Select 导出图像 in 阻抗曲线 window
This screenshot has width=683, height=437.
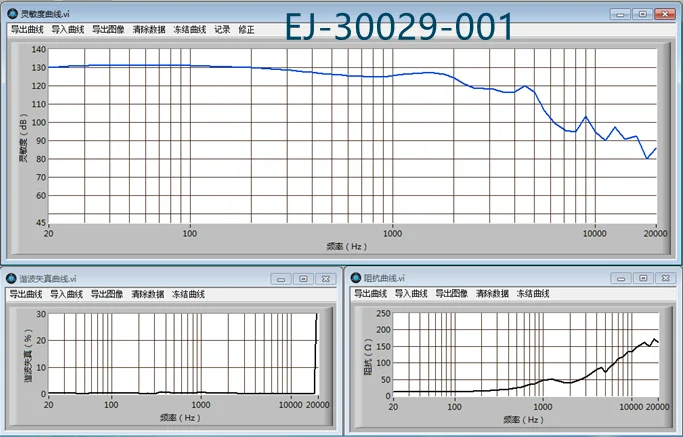451,294
